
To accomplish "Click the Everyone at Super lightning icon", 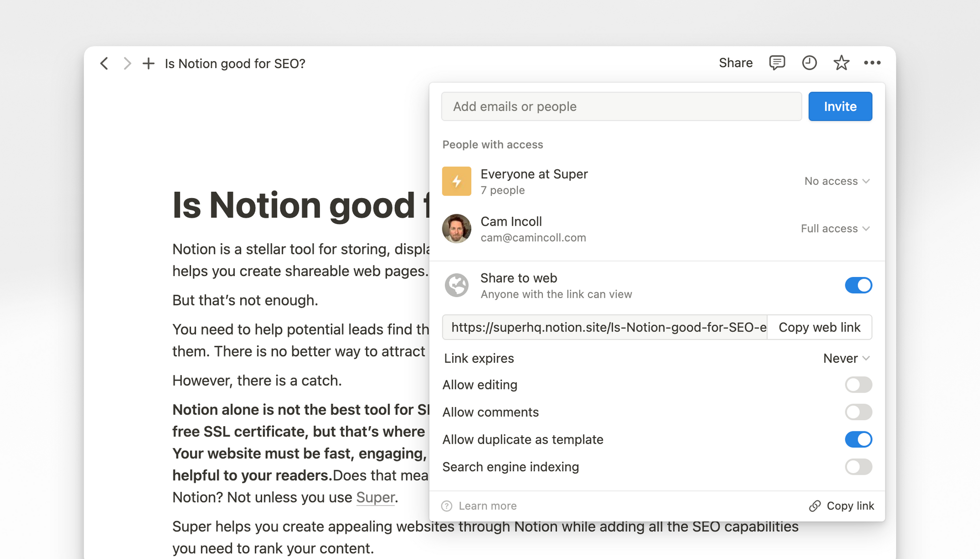I will (x=457, y=181).
